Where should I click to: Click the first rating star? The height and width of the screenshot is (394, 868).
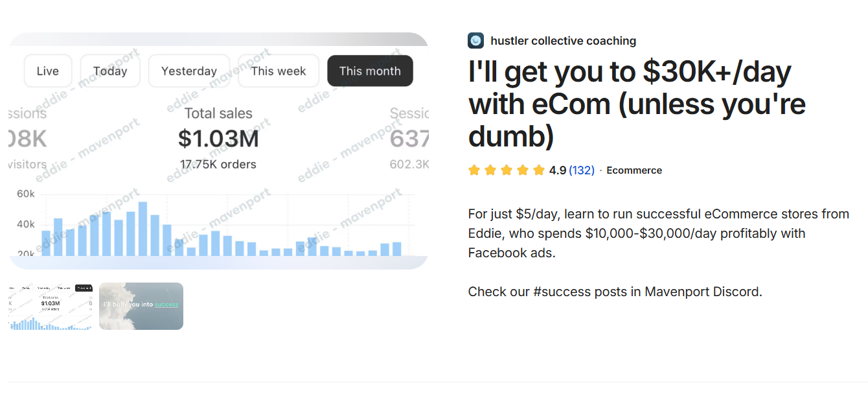474,170
